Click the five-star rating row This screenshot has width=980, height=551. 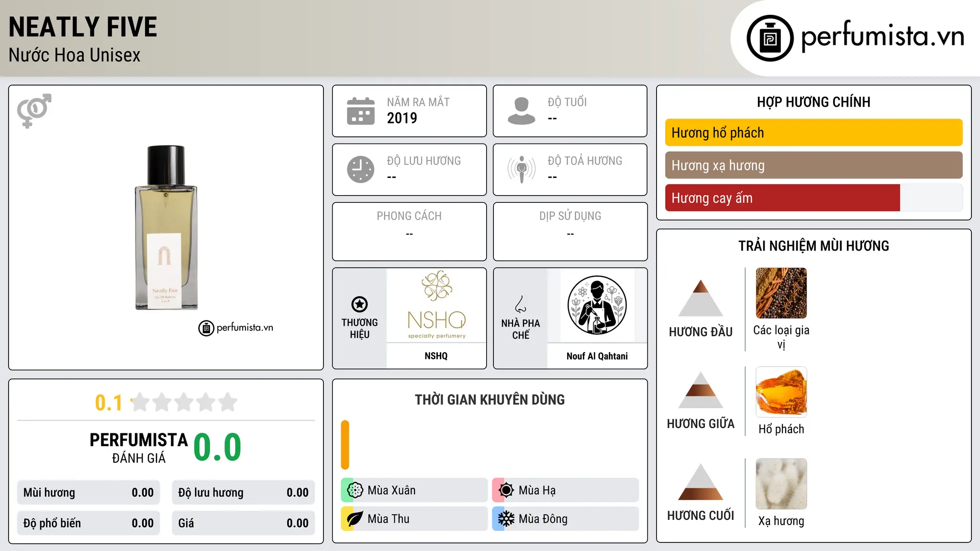(184, 402)
